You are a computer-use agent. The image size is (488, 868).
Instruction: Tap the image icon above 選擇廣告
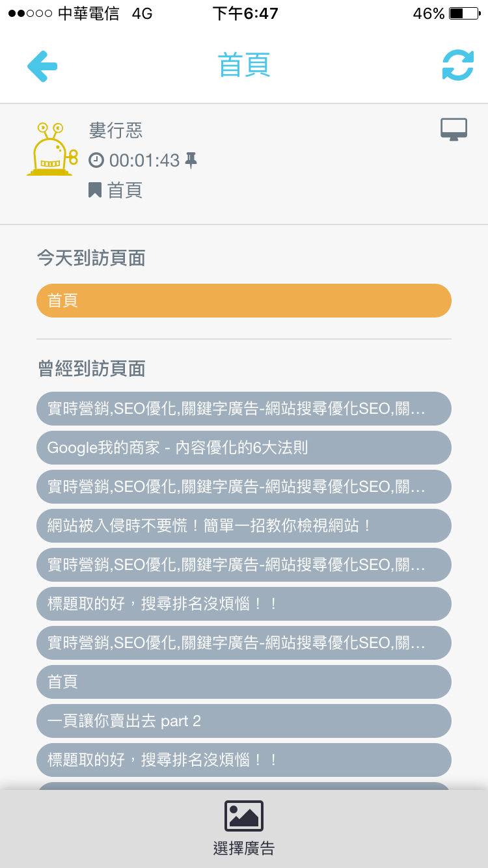[244, 816]
